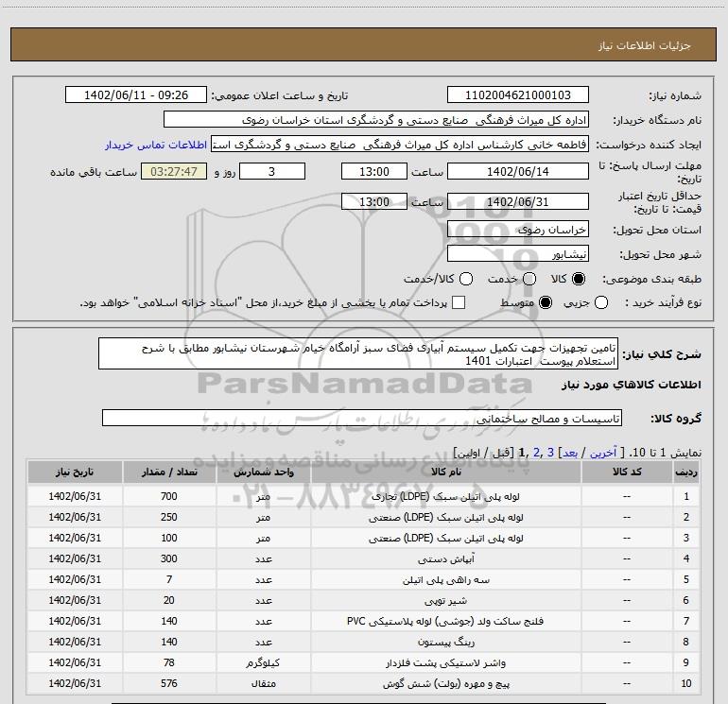Open the "اطلاعات تماس خریدار" link
This screenshot has width=728, height=704.
click(x=157, y=146)
